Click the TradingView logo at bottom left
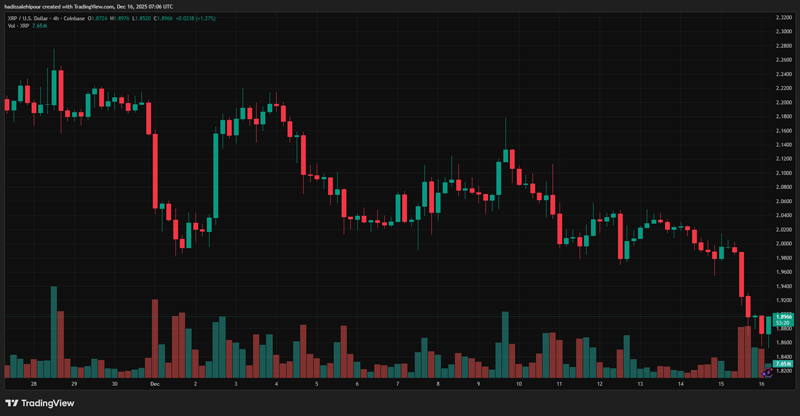800x416 pixels. 40,403
